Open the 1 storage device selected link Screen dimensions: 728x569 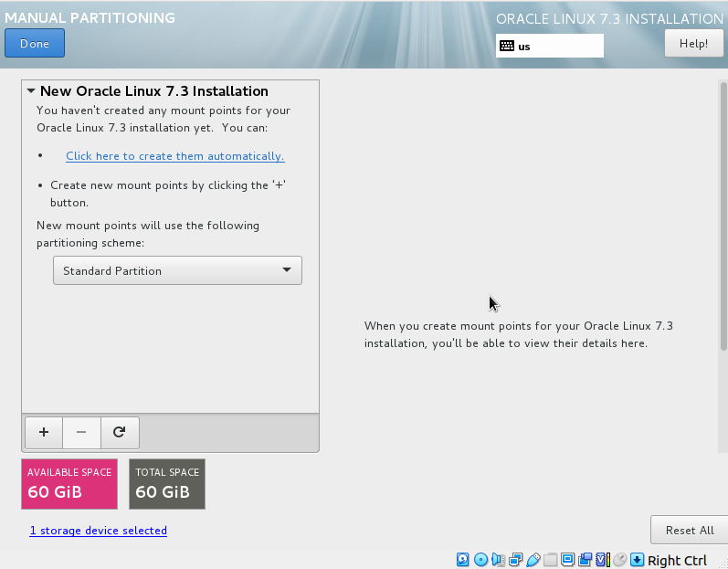tap(98, 531)
